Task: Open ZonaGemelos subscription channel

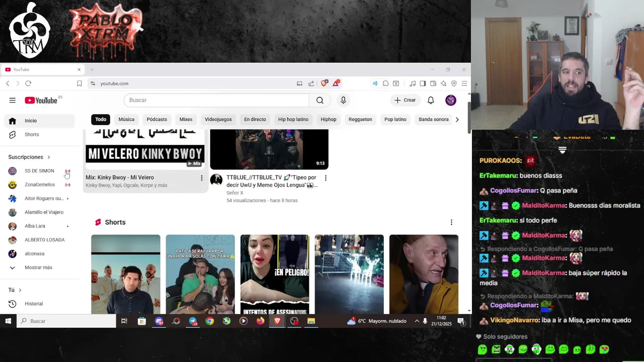Action: [x=39, y=185]
